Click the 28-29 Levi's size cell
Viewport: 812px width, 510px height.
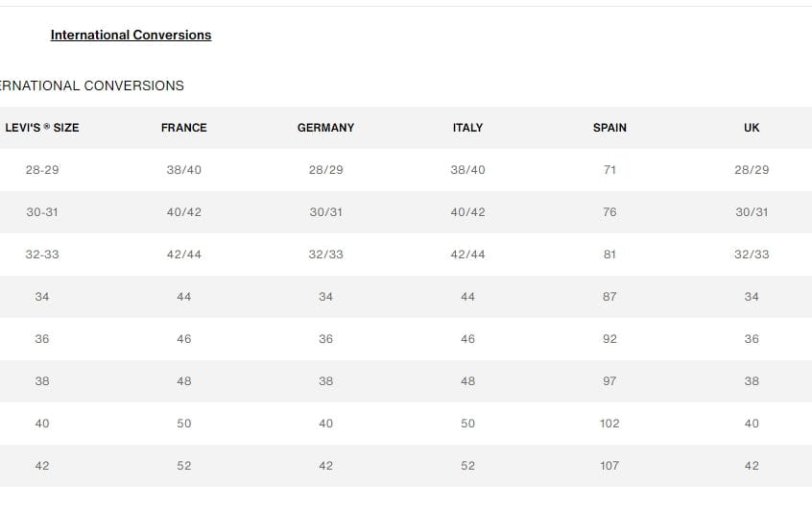[42, 169]
